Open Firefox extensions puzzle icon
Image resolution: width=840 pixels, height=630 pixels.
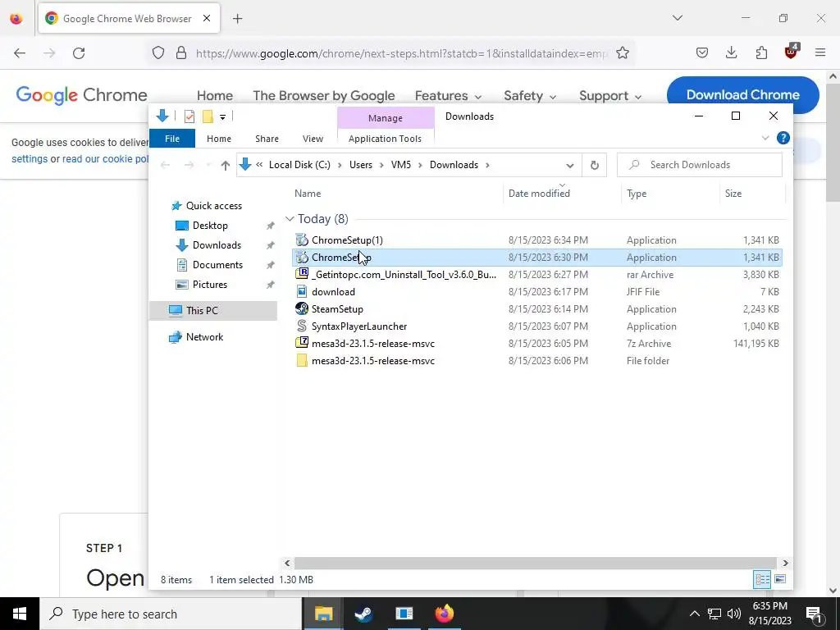761,52
